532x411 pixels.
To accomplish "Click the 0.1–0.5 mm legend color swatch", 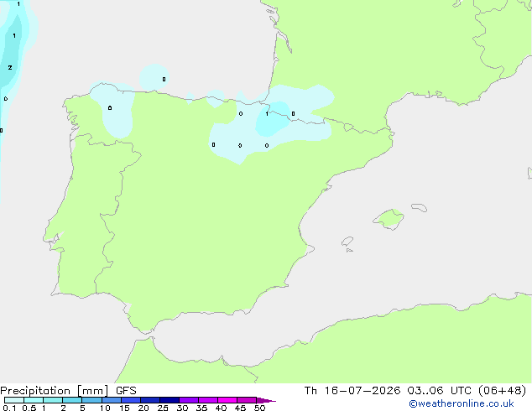I will tap(14, 400).
